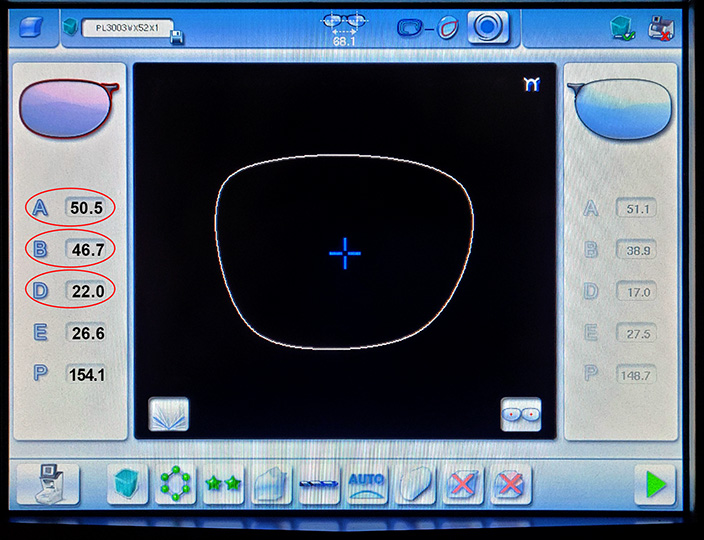Select the left lens thumbnail with red outline
The height and width of the screenshot is (540, 704).
(69, 109)
